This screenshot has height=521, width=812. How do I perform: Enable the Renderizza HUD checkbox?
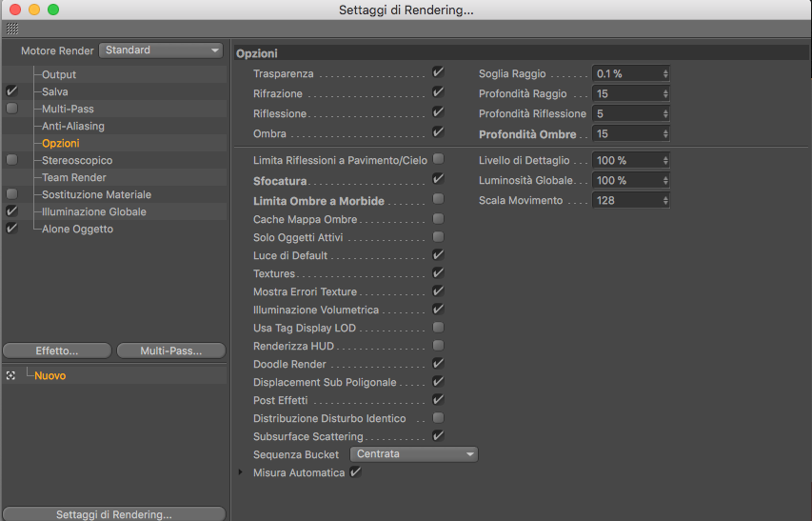[x=438, y=345]
